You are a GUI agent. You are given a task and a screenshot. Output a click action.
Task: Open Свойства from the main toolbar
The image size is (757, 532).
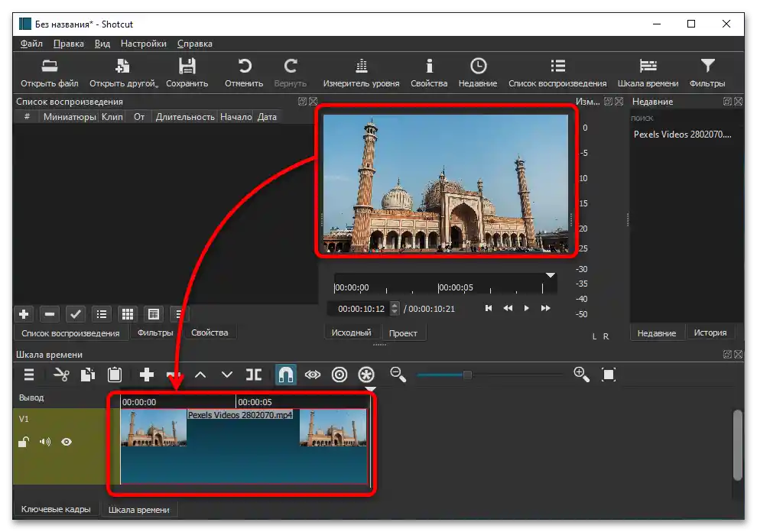[x=429, y=73]
